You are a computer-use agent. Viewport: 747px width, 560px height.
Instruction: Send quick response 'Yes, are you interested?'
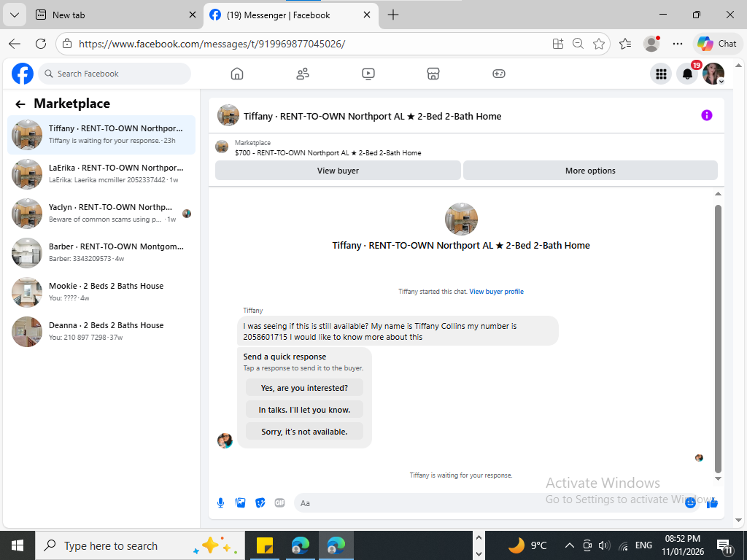tap(304, 388)
